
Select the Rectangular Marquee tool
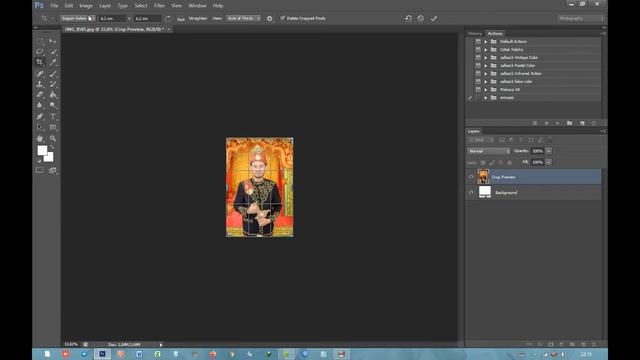40,41
